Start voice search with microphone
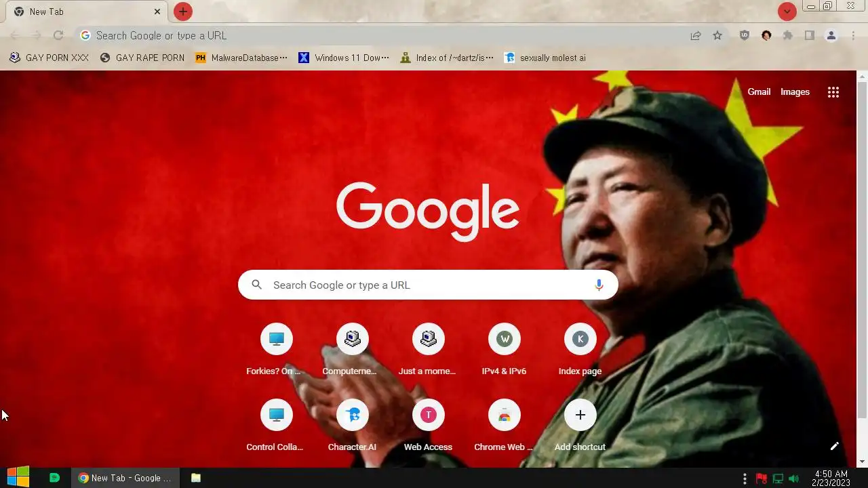Screen dimensions: 868x488 [599, 285]
